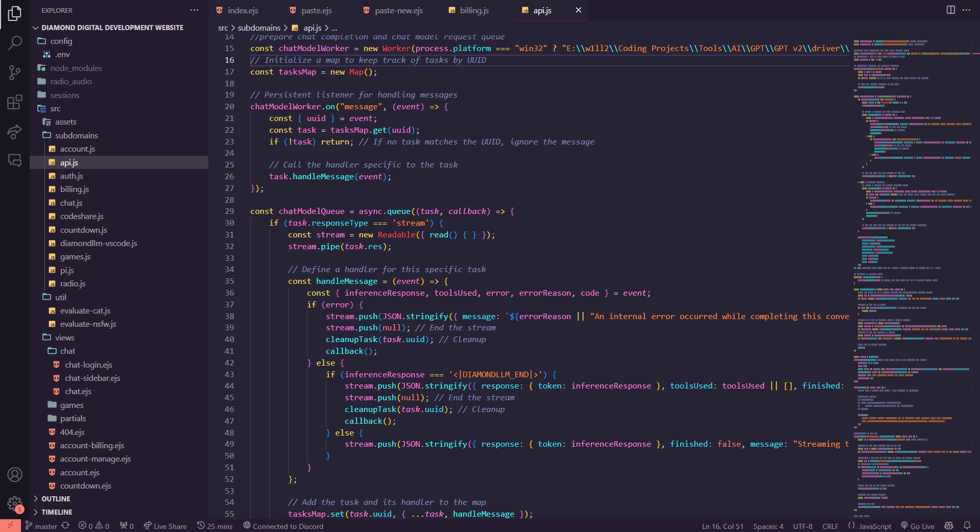
Task: Open evaluate-nsfw.js file
Action: (x=88, y=324)
